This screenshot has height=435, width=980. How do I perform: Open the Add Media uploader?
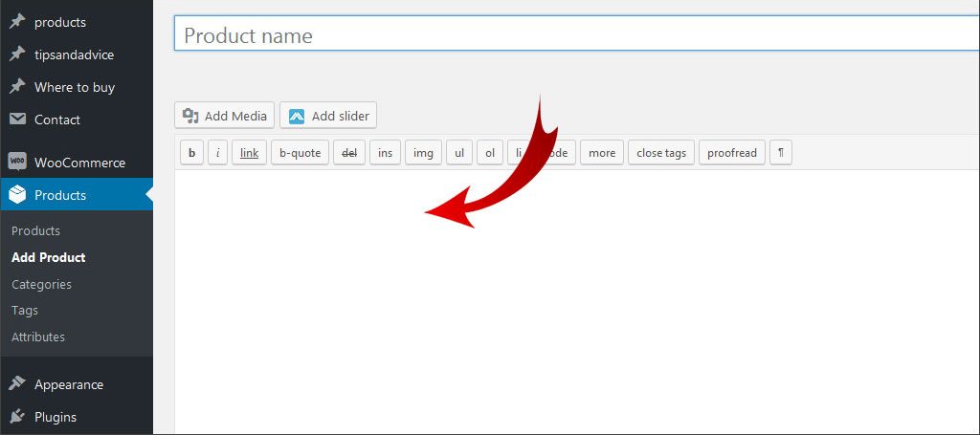(225, 116)
